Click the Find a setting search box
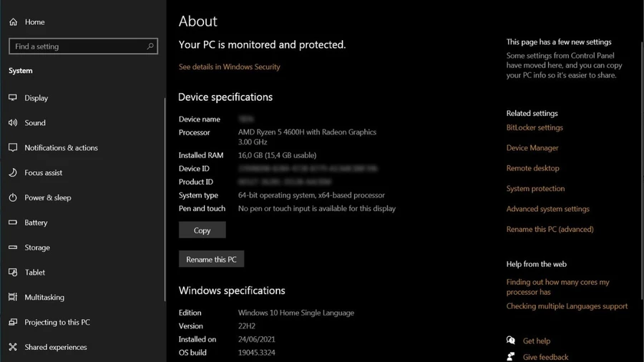The width and height of the screenshot is (644, 362). point(83,47)
